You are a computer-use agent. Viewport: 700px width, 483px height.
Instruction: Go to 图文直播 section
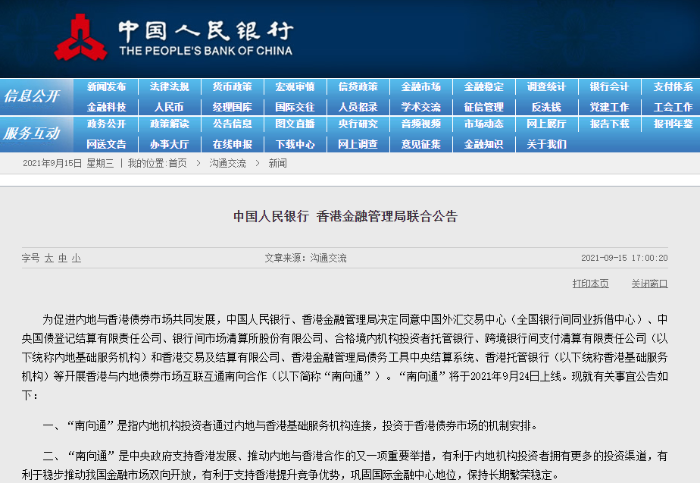pyautogui.click(x=295, y=124)
